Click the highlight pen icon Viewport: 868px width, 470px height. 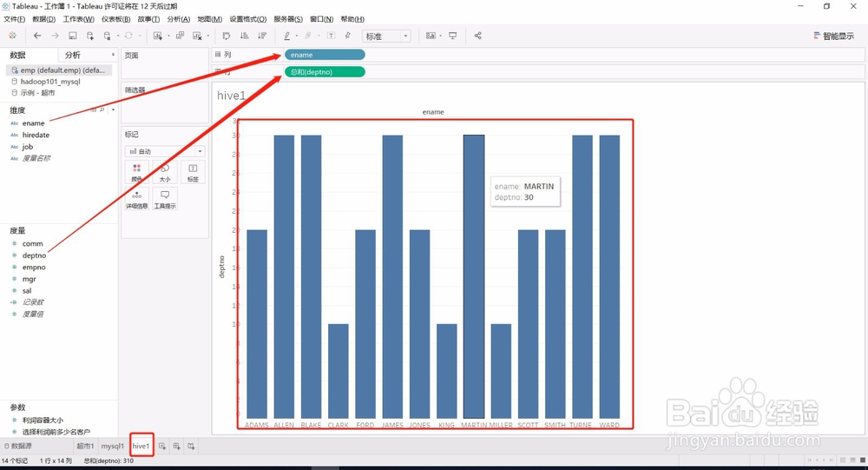pyautogui.click(x=286, y=36)
